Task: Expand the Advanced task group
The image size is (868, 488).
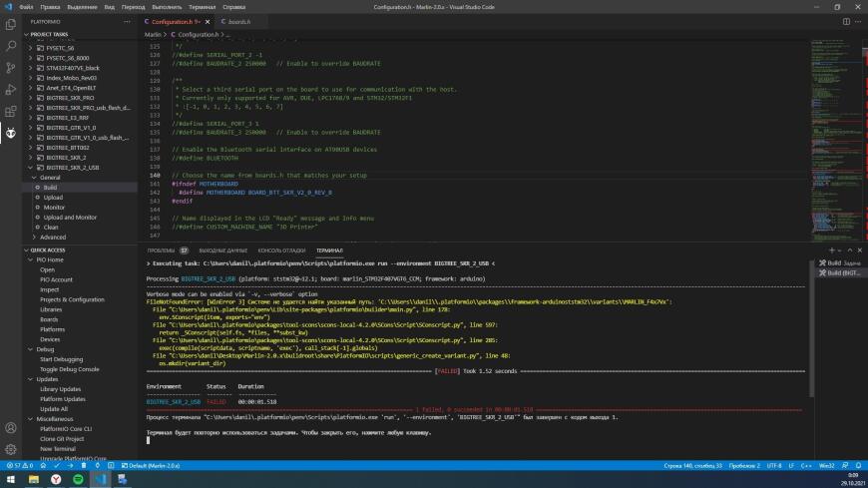Action: pos(34,238)
